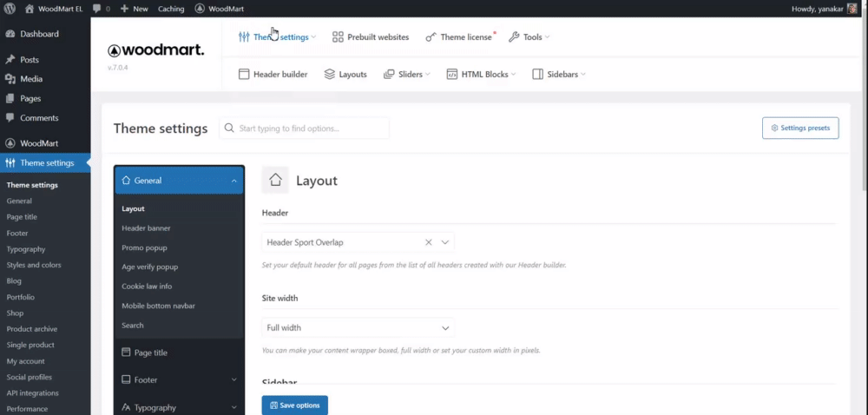Open Footer submenu link in sidebar
The height and width of the screenshot is (415, 868).
[x=17, y=233]
